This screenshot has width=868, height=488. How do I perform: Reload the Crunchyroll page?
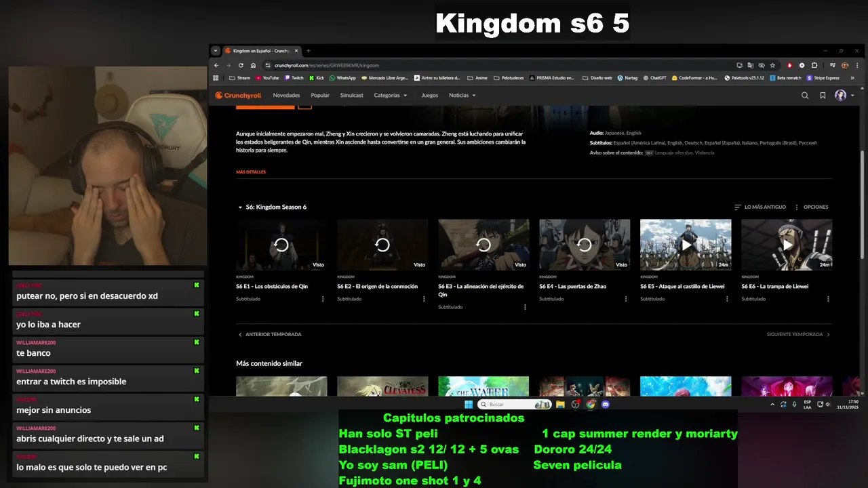[x=241, y=66]
